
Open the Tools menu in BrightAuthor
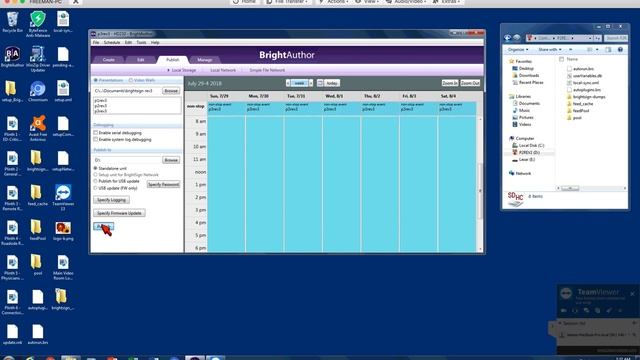pyautogui.click(x=141, y=42)
